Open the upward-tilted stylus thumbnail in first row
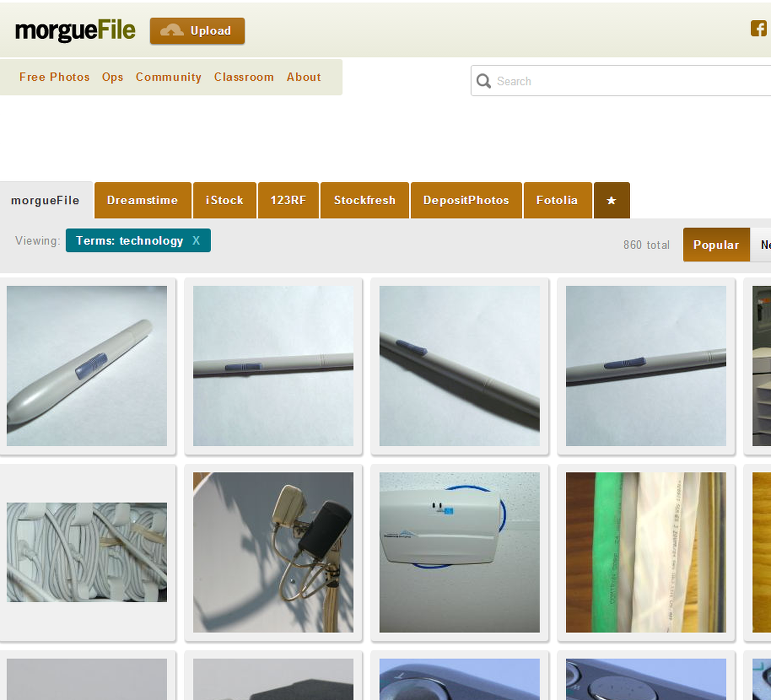771x700 pixels. pyautogui.click(x=646, y=366)
